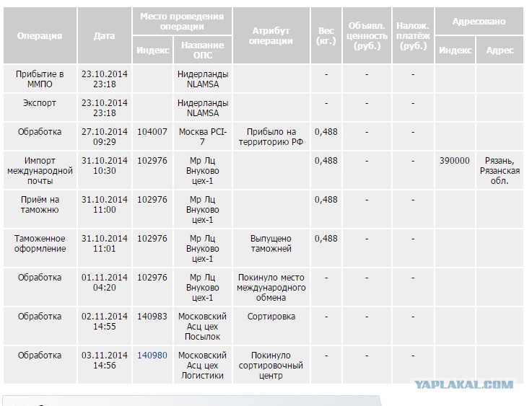
Task: Select the 'Рязань, Рязанская обл.' address cell
Action: pyautogui.click(x=500, y=170)
